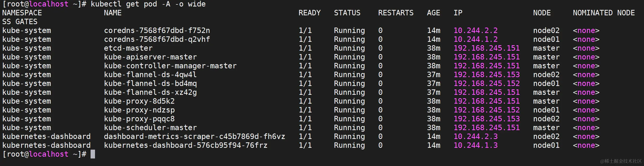Screen dimensions: 644x166
Task: Click node01 in the coredns-q2vhf row
Action: pos(546,39)
